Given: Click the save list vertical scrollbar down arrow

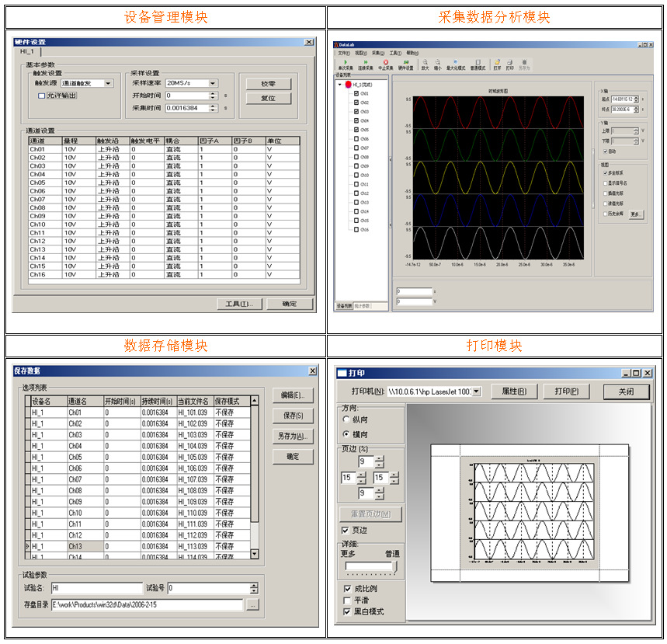Looking at the screenshot, I should click(255, 554).
